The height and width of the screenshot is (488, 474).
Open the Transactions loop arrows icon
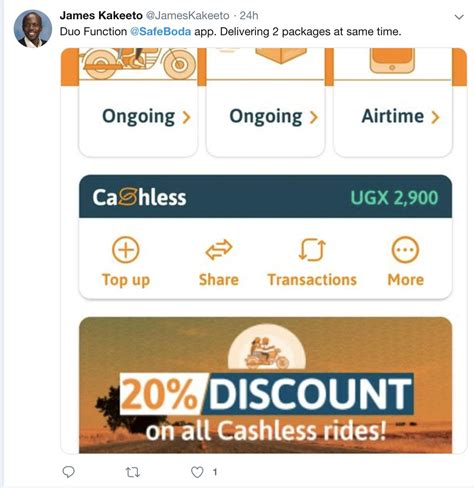pos(312,250)
